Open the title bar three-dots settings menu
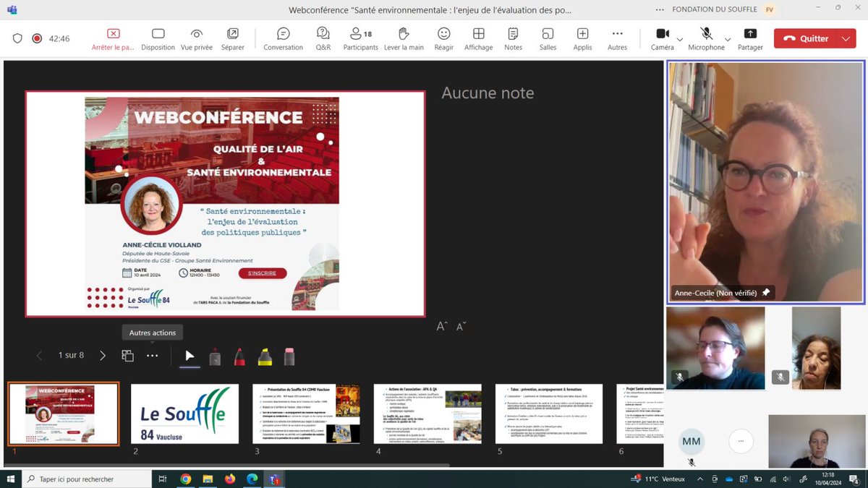Viewport: 868px width, 488px height. 659,9
